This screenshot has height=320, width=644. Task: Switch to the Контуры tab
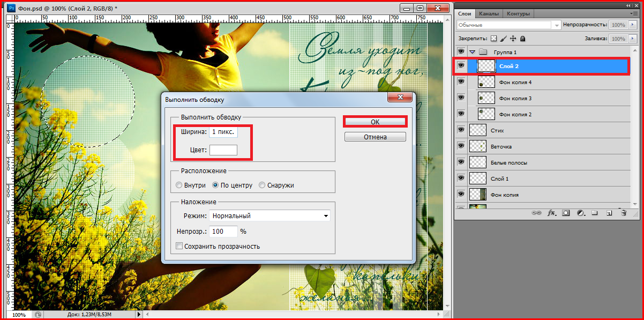(518, 14)
